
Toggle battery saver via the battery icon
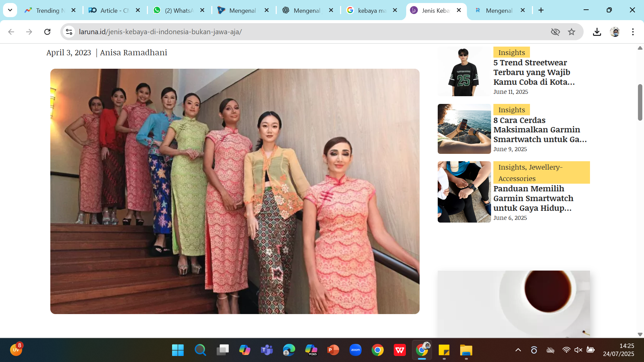590,350
